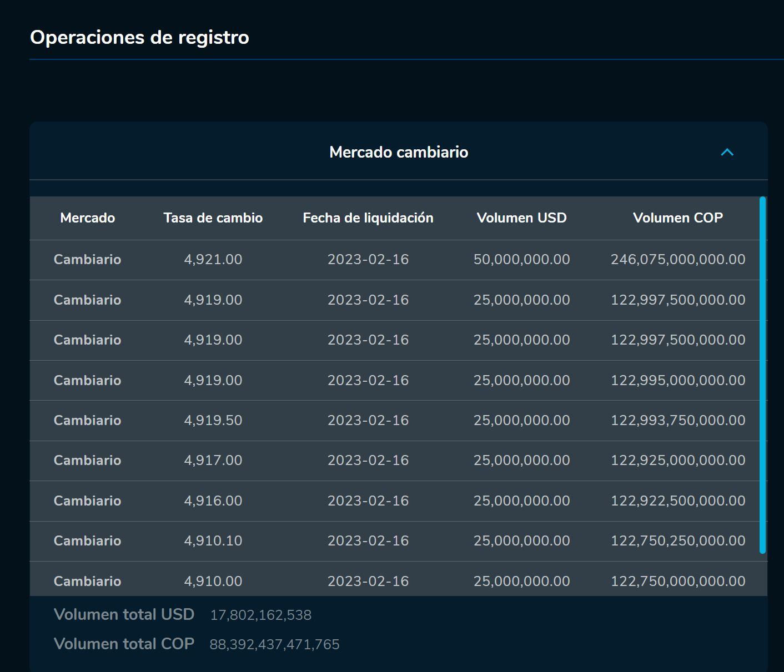The width and height of the screenshot is (784, 672).
Task: Click the 122,995,000,000.00 COP volume cell
Action: tap(677, 381)
